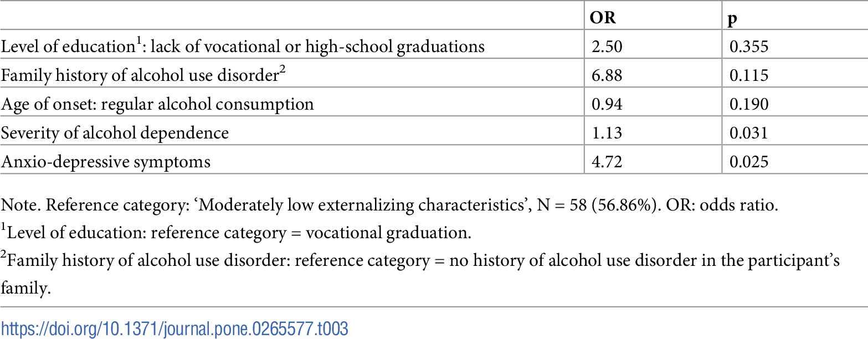Viewport: 868px width, 339px height.
Task: Select Age of onset row label
Action: point(157,104)
